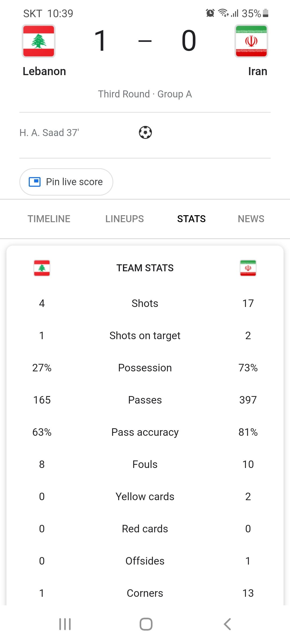Viewport: 290px width, 644px height.
Task: Tap the battery icon in status bar
Action: click(x=266, y=13)
